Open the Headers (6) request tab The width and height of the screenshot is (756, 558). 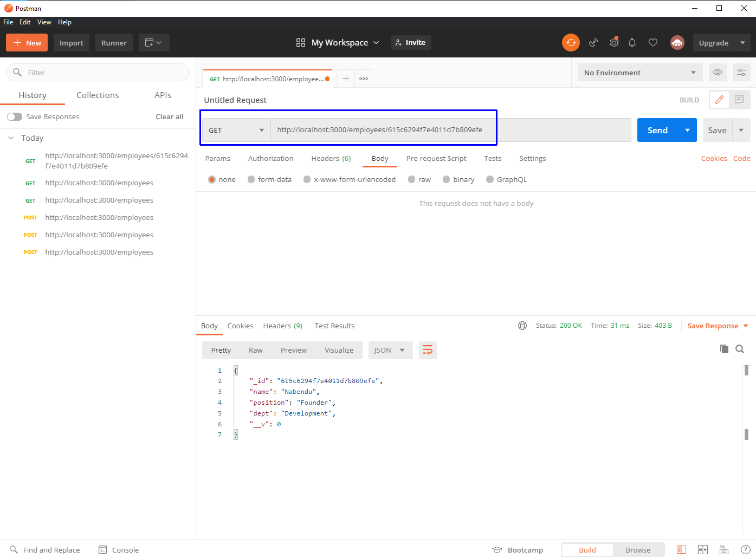point(331,159)
